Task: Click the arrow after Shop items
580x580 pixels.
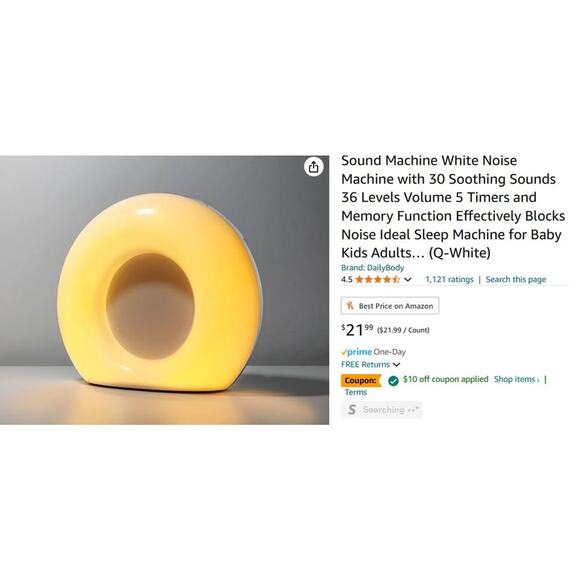Action: [x=538, y=380]
